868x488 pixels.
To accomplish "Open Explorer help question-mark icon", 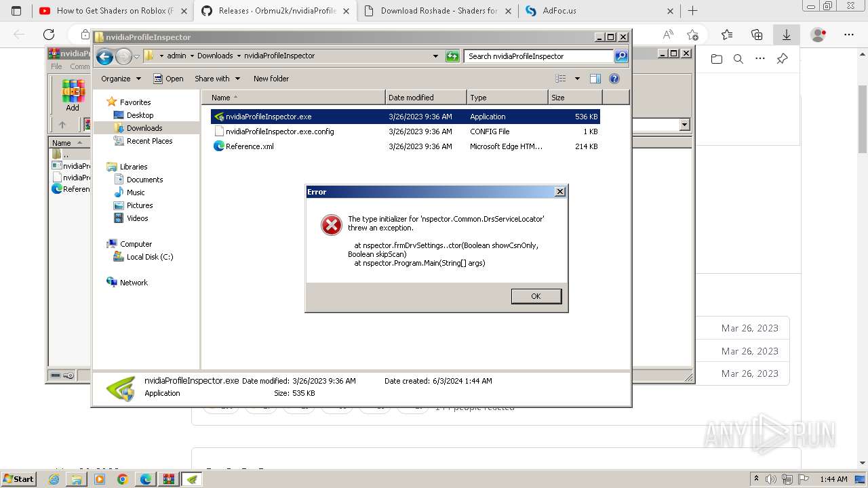I will (614, 79).
